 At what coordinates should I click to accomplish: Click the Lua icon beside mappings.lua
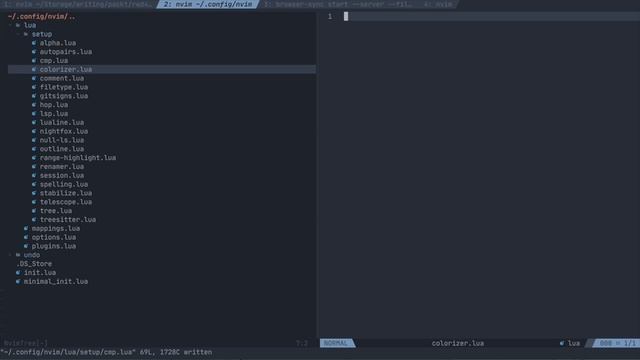[x=26, y=229]
